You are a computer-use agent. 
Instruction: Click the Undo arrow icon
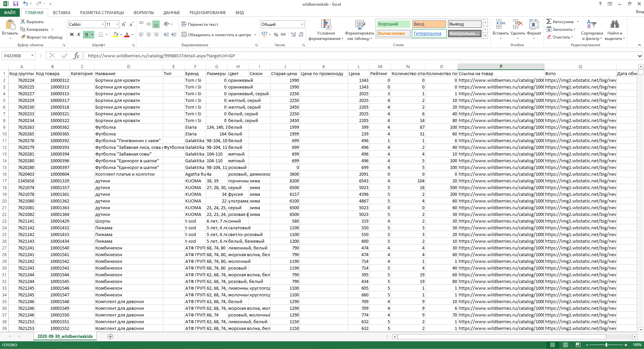point(26,4)
